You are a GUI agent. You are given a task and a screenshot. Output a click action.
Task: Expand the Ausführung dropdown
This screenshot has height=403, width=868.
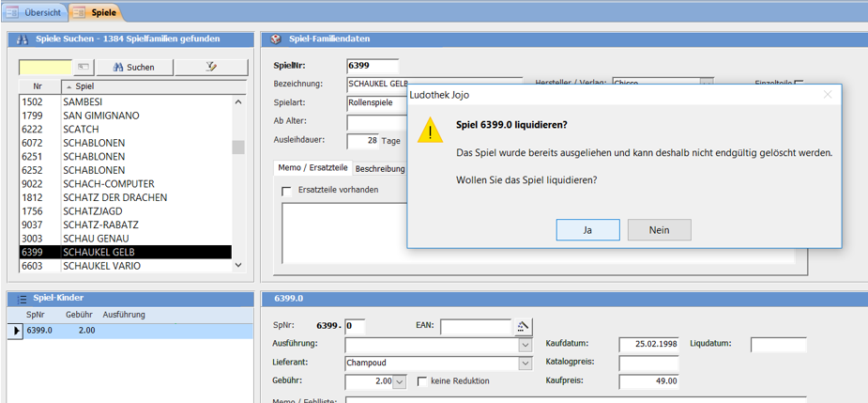525,345
